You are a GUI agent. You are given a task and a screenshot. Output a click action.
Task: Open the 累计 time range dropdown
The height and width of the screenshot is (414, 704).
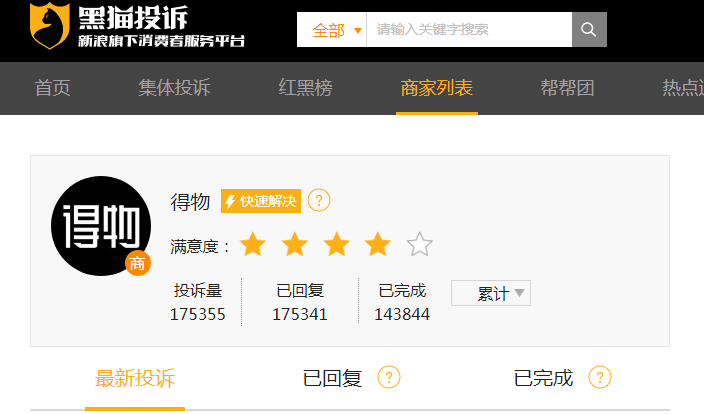point(491,293)
